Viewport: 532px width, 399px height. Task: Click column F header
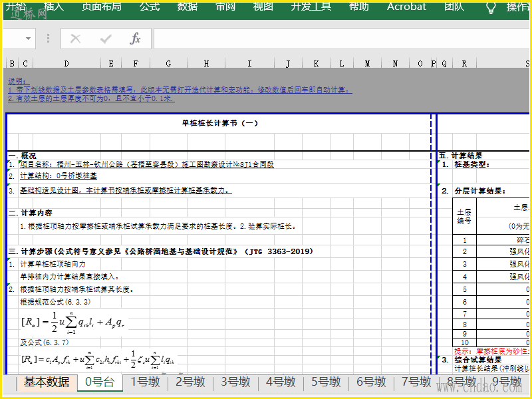[x=136, y=63]
